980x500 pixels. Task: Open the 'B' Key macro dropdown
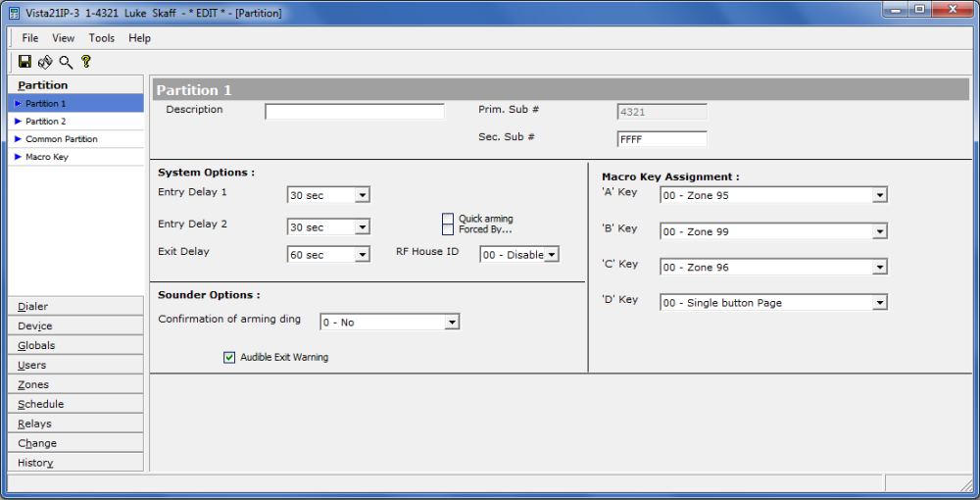(x=880, y=231)
